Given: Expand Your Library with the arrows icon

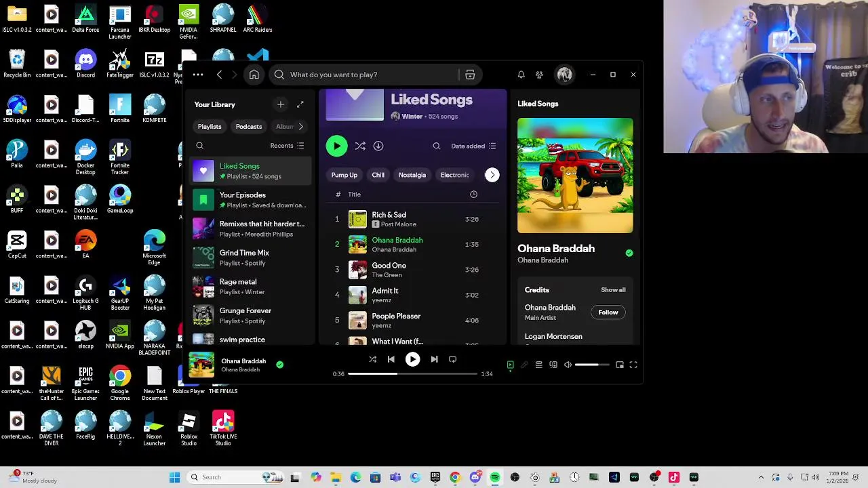Looking at the screenshot, I should tap(300, 104).
